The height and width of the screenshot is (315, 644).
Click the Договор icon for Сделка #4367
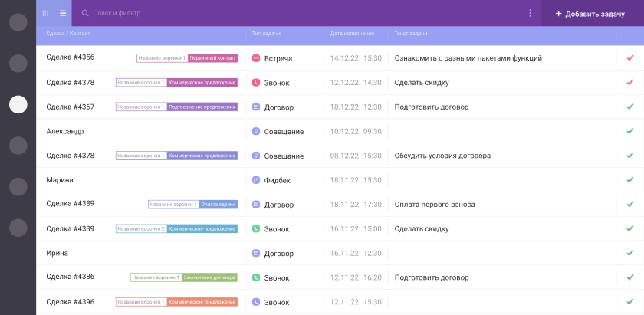coord(256,107)
